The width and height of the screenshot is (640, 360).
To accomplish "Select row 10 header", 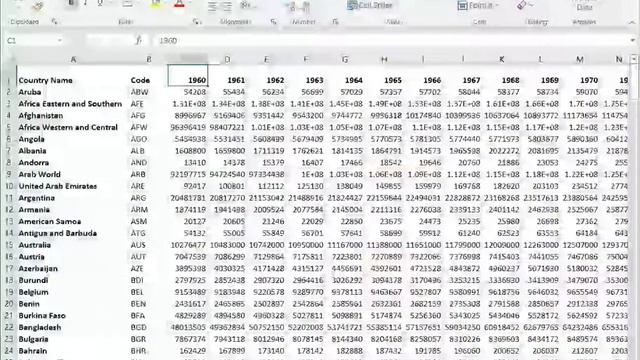I will point(9,186).
